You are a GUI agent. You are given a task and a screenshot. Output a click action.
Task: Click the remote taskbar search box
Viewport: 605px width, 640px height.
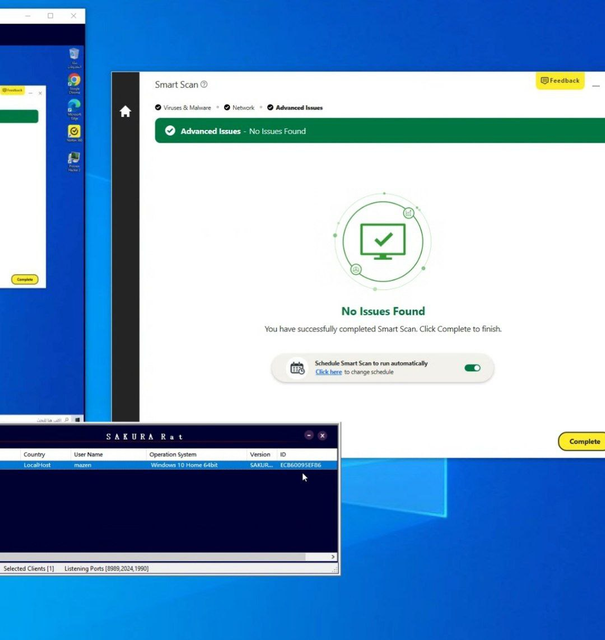point(51,420)
